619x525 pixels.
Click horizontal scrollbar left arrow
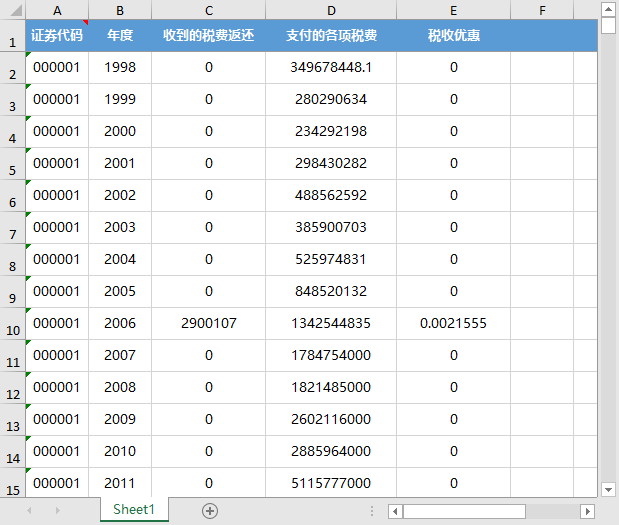(x=396, y=511)
